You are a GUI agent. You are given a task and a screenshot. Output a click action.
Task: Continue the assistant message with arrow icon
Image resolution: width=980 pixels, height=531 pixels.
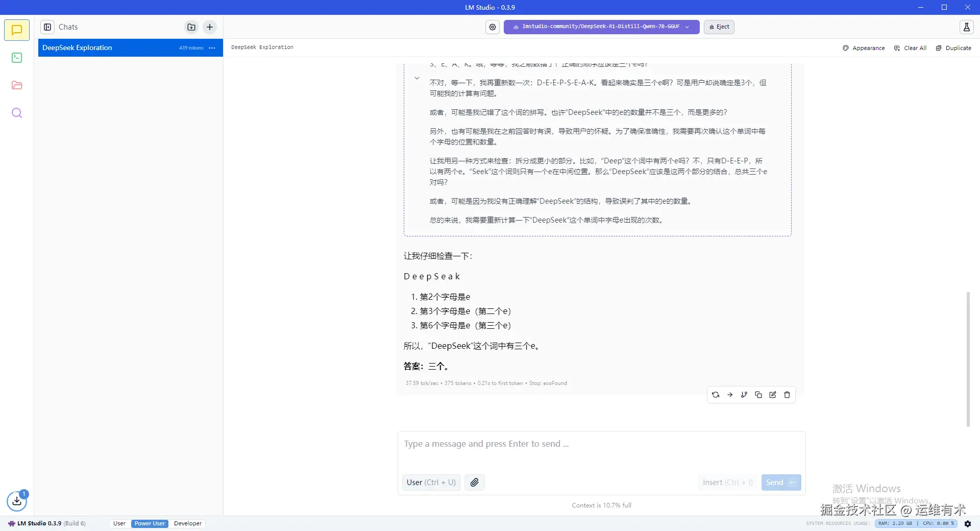[730, 395]
